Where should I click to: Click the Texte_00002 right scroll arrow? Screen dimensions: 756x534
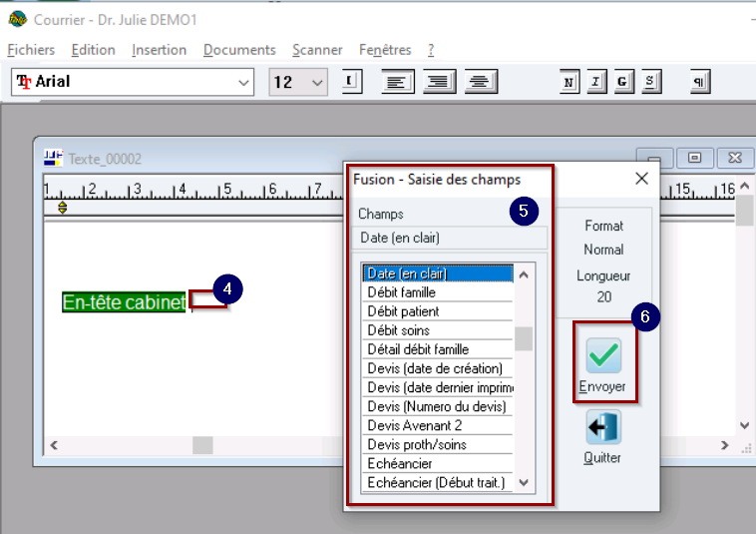[725, 445]
